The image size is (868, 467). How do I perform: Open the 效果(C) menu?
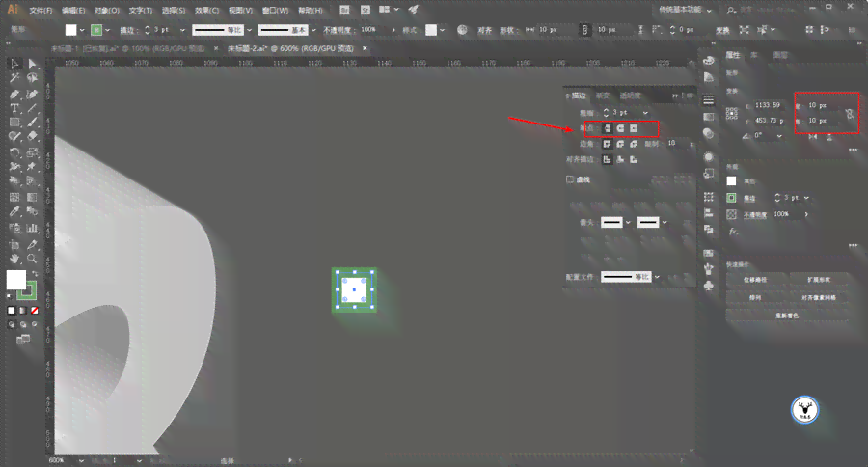click(x=207, y=11)
